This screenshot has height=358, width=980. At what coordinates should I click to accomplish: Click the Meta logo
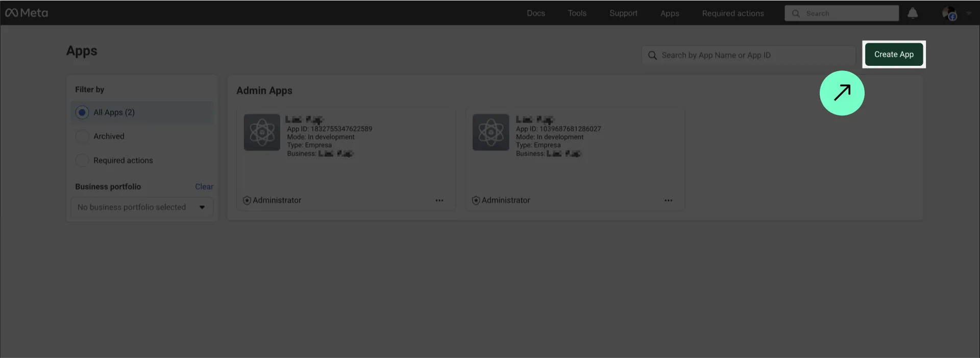coord(27,13)
